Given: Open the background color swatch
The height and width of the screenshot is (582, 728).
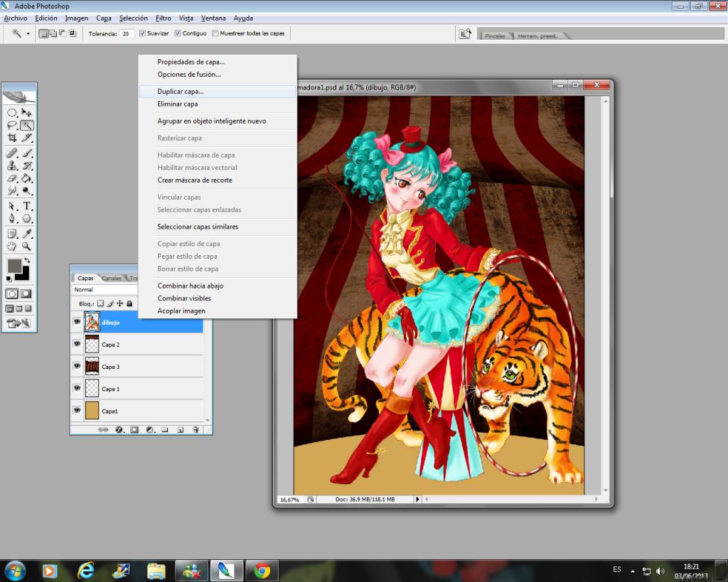Looking at the screenshot, I should click(x=25, y=276).
